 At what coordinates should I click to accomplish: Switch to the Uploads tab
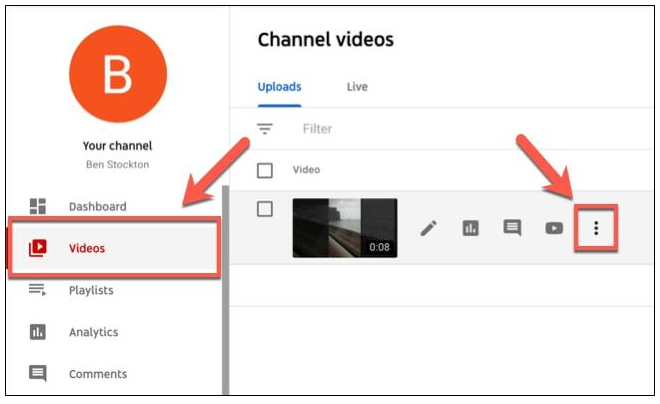coord(279,87)
